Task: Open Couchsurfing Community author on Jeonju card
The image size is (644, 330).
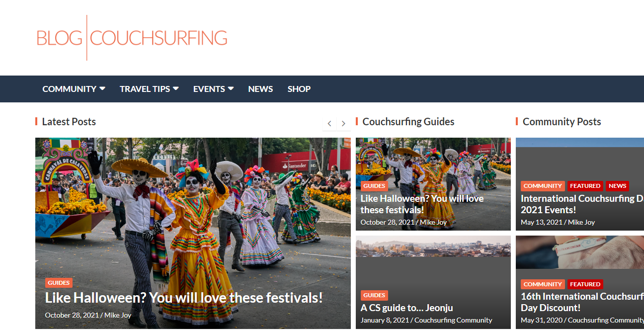Action: click(x=453, y=320)
